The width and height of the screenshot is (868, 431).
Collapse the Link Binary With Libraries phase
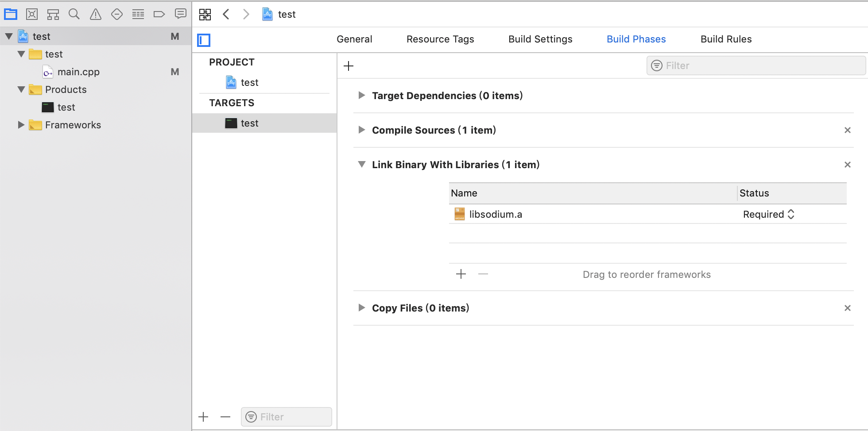point(362,165)
